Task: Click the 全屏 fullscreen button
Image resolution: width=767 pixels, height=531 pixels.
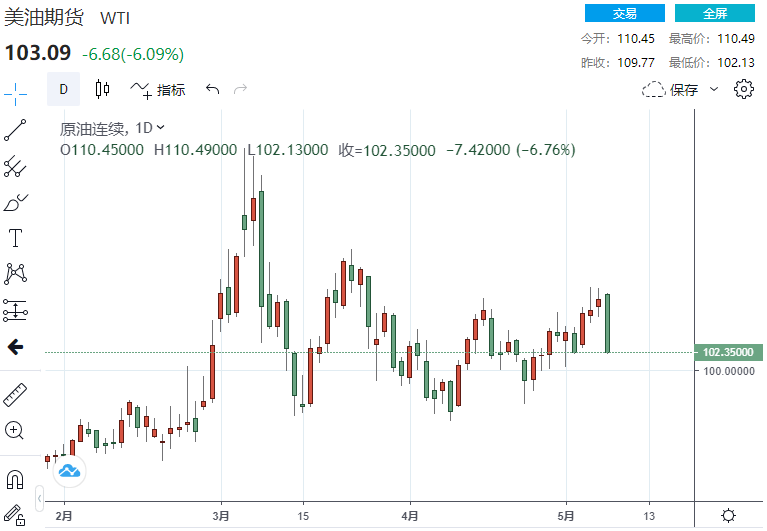Action: click(x=714, y=13)
